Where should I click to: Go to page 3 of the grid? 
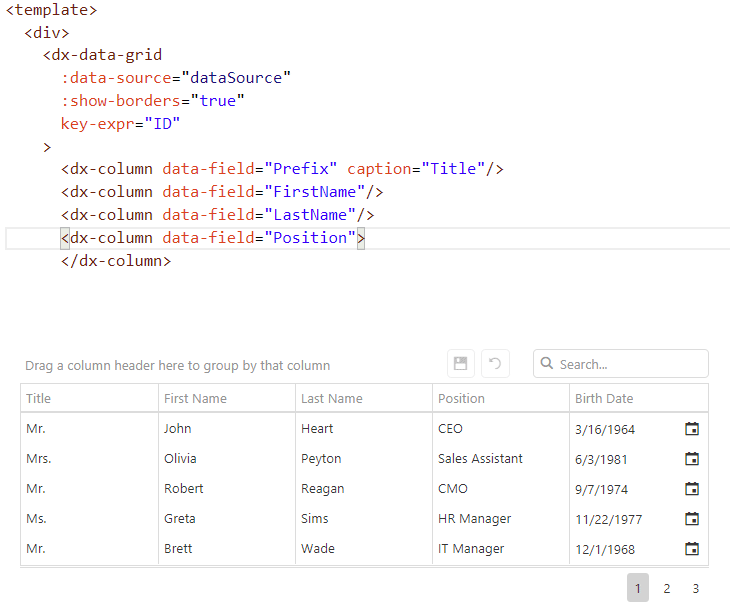(696, 588)
